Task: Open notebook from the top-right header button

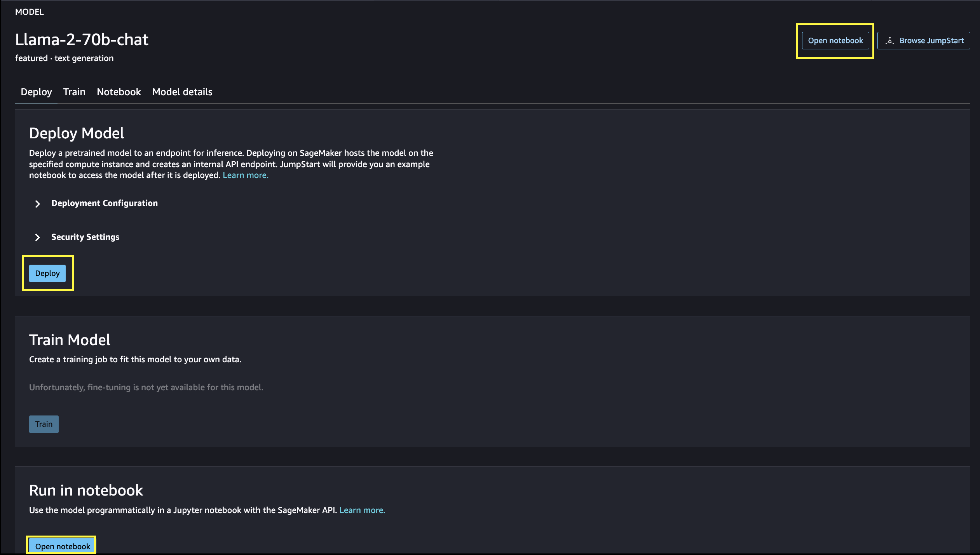Action: pyautogui.click(x=835, y=41)
